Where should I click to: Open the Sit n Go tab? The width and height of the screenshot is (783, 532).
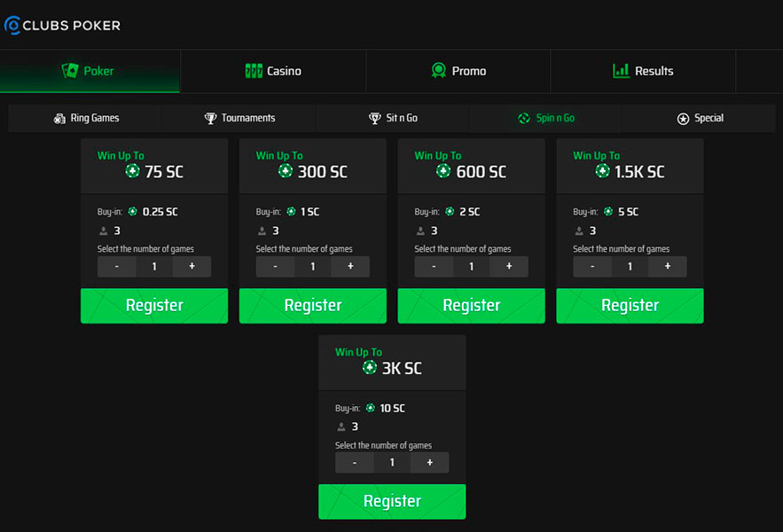pos(399,117)
